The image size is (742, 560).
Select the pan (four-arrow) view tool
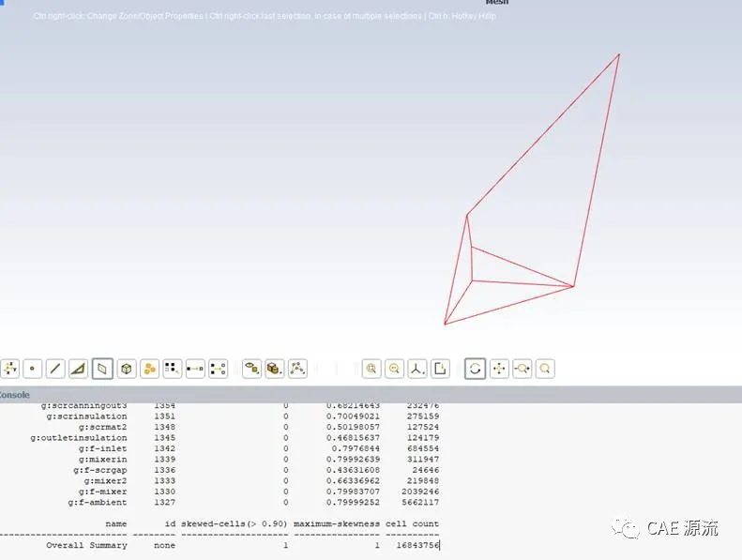click(x=499, y=369)
